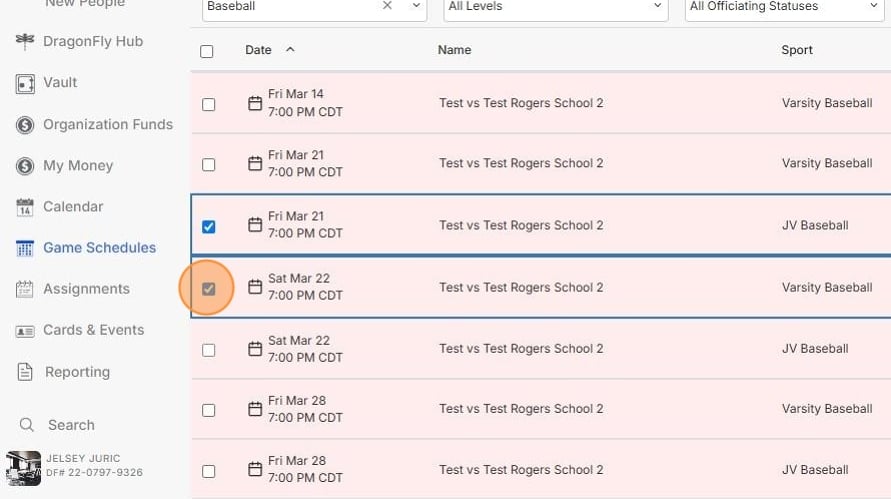This screenshot has height=499, width=891.
Task: Toggle the select-all checkbox in table header
Action: (207, 51)
